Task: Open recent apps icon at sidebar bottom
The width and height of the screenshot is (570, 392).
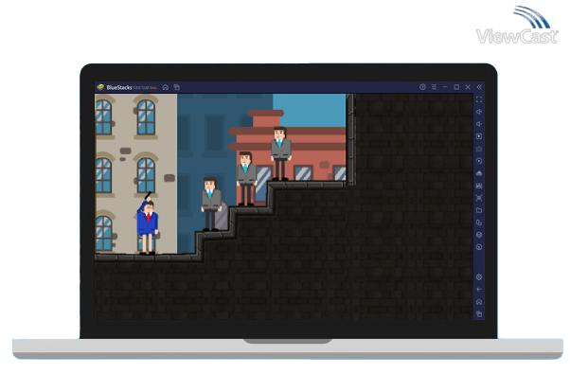Action: point(479,314)
